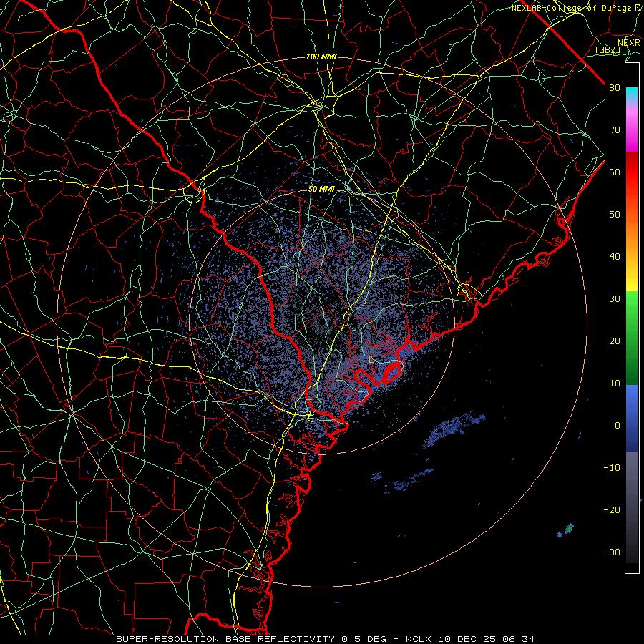Click the "100 NMI" range ring label
This screenshot has width=644, height=644.
(x=321, y=57)
